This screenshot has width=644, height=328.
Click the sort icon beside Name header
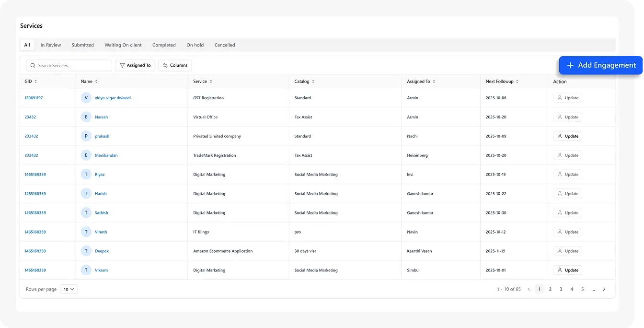point(96,82)
